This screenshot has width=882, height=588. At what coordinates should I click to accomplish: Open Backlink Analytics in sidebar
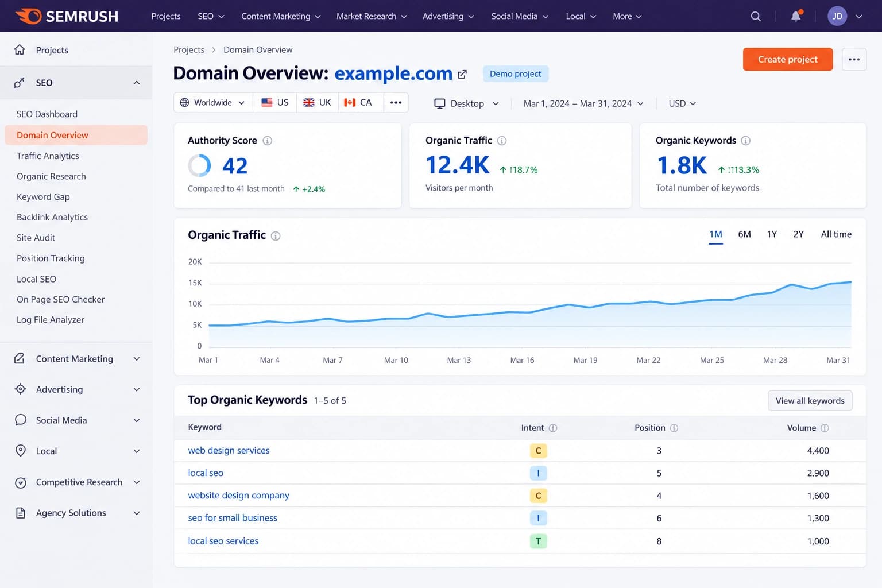(52, 217)
